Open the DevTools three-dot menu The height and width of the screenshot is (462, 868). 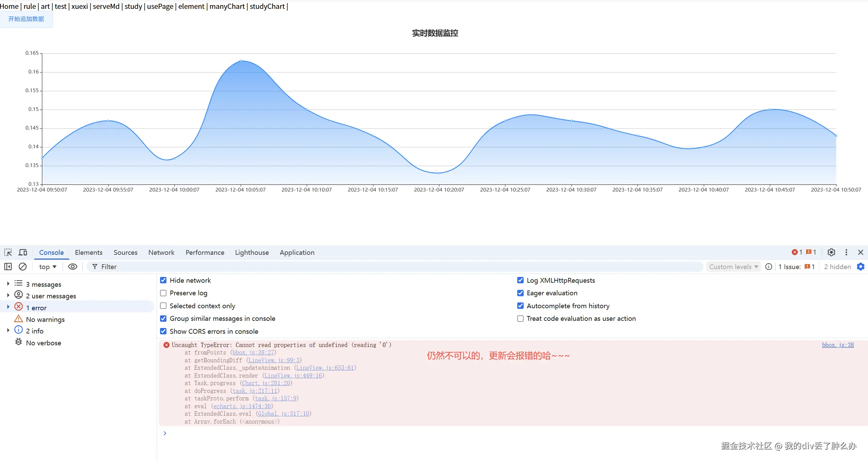coord(846,252)
